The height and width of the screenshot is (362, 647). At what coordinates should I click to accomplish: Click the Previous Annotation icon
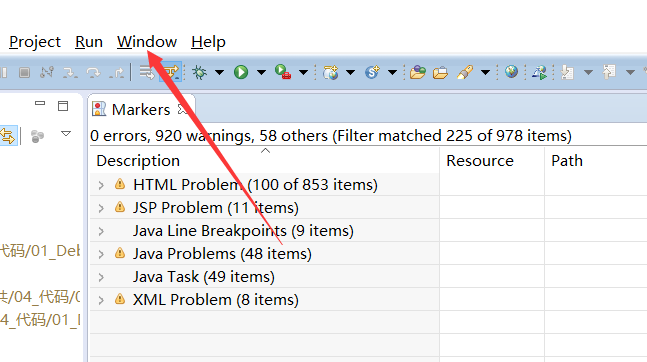(609, 72)
